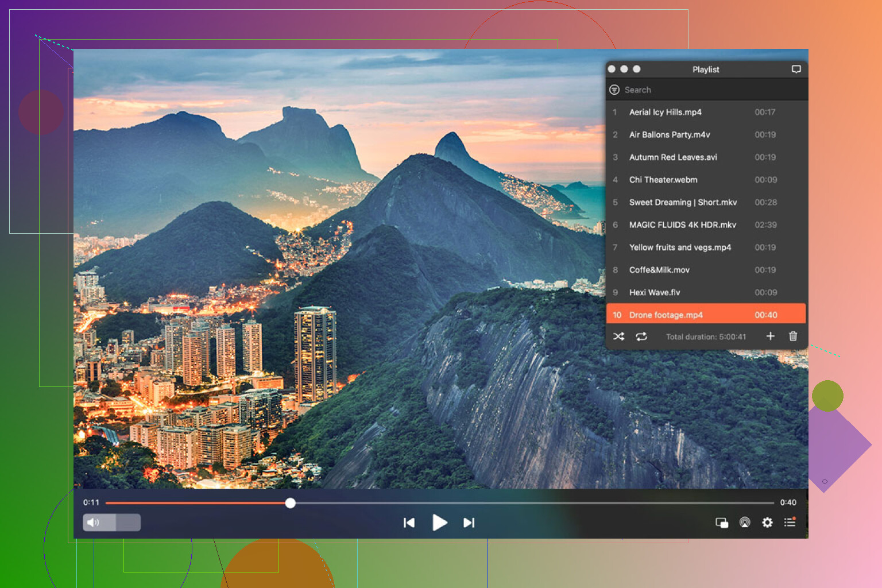Viewport: 882px width, 588px height.
Task: Toggle shuffle in the playlist panel
Action: pos(618,336)
